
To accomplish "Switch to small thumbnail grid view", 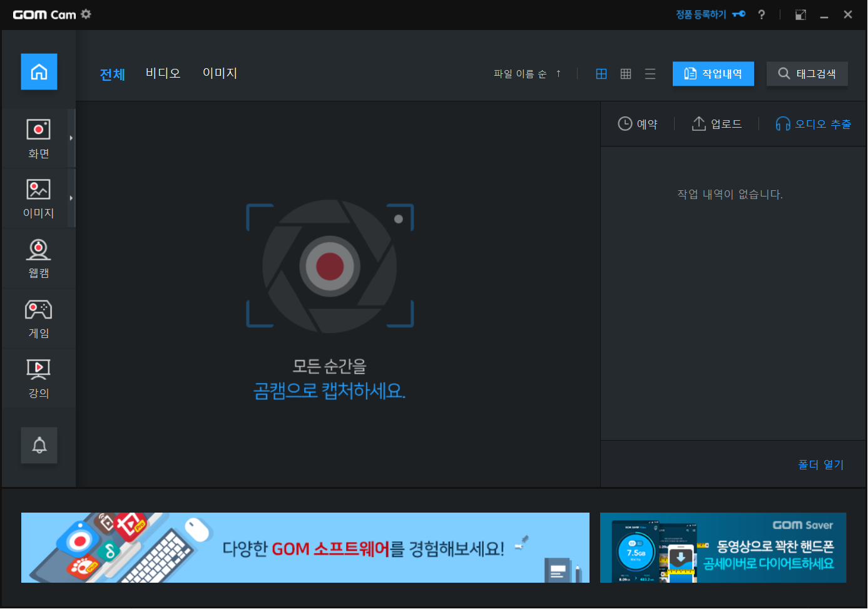I will point(626,74).
